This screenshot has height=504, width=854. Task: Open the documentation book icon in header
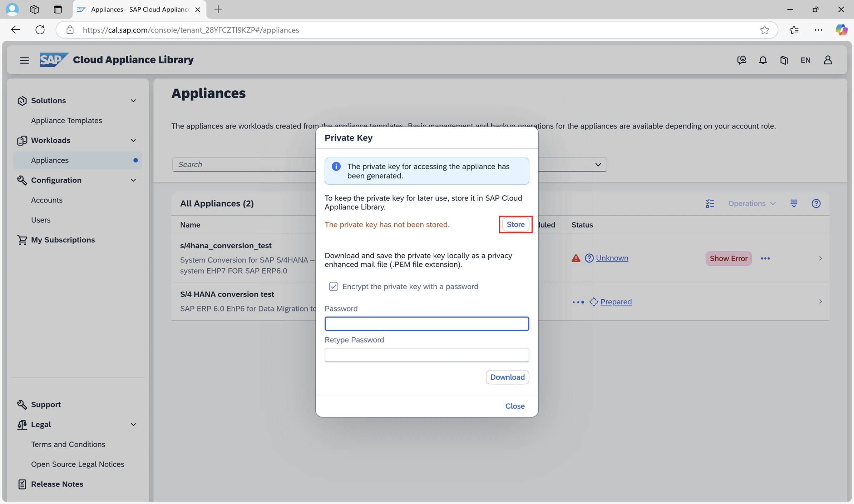pos(784,60)
